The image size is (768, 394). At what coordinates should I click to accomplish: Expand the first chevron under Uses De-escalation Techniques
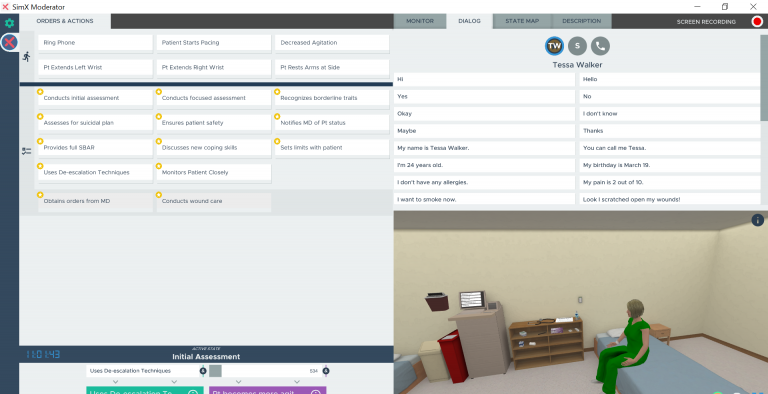pos(115,382)
